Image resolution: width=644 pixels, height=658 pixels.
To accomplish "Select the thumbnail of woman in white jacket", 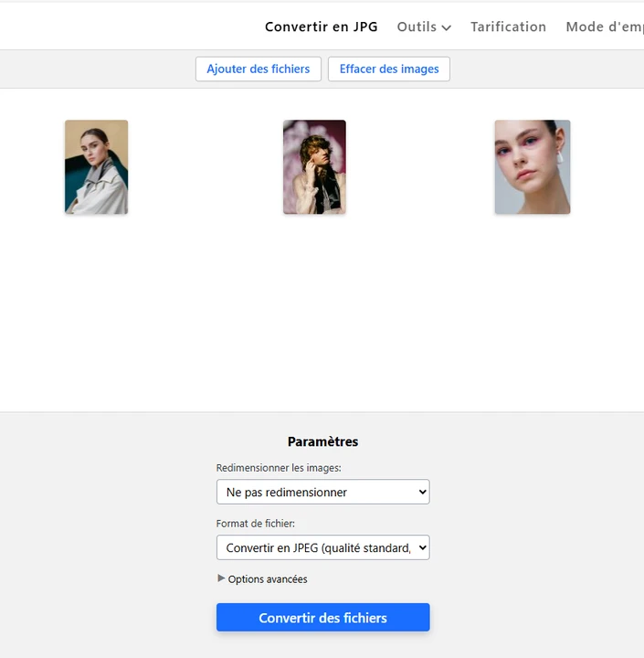I will coord(96,167).
